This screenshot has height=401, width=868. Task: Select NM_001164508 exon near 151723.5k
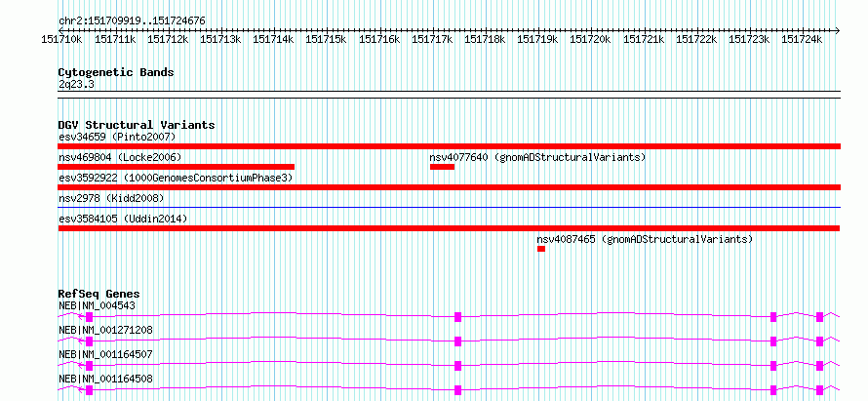point(773,390)
